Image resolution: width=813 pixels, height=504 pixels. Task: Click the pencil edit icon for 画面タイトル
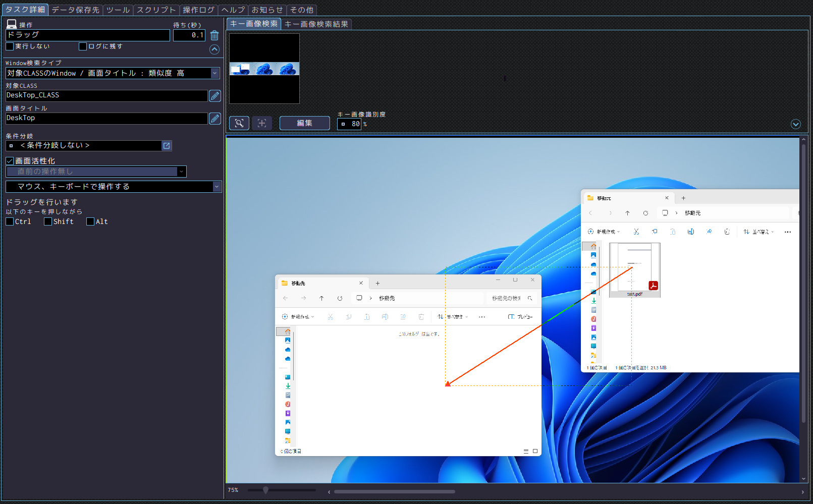(x=214, y=119)
